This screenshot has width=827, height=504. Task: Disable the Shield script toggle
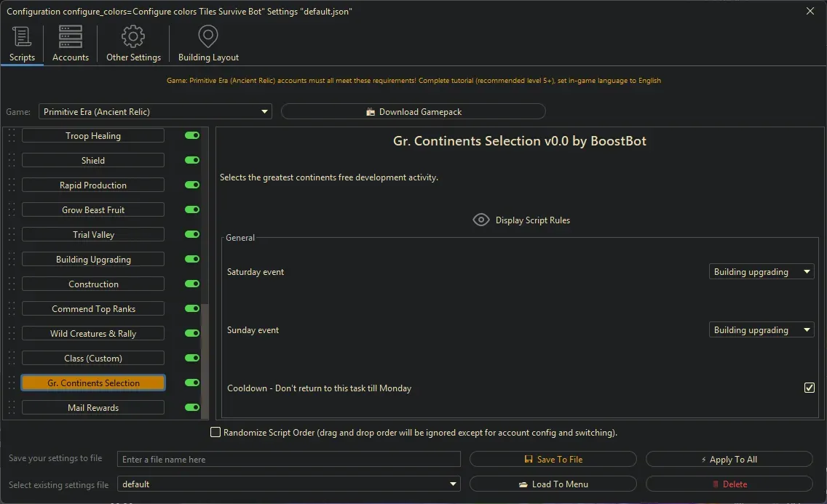(192, 161)
